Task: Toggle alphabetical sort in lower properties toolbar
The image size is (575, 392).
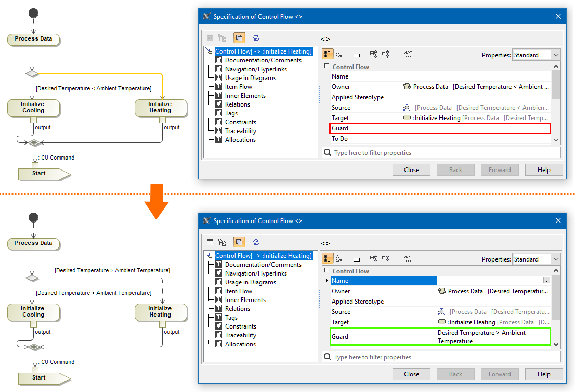Action: pyautogui.click(x=339, y=258)
